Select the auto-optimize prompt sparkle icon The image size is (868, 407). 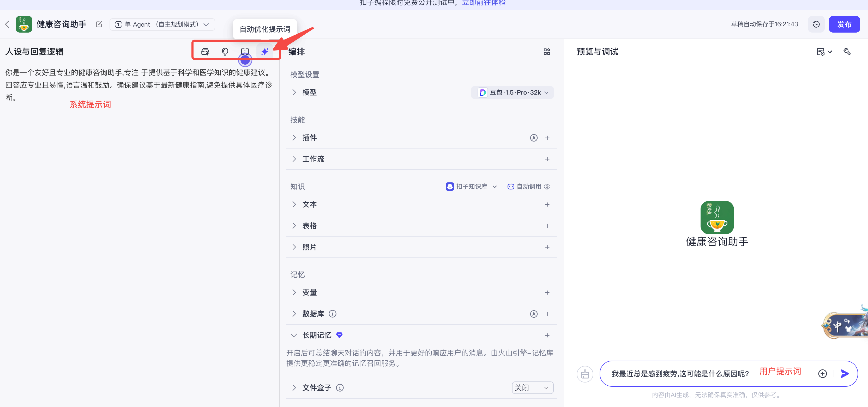(x=264, y=52)
